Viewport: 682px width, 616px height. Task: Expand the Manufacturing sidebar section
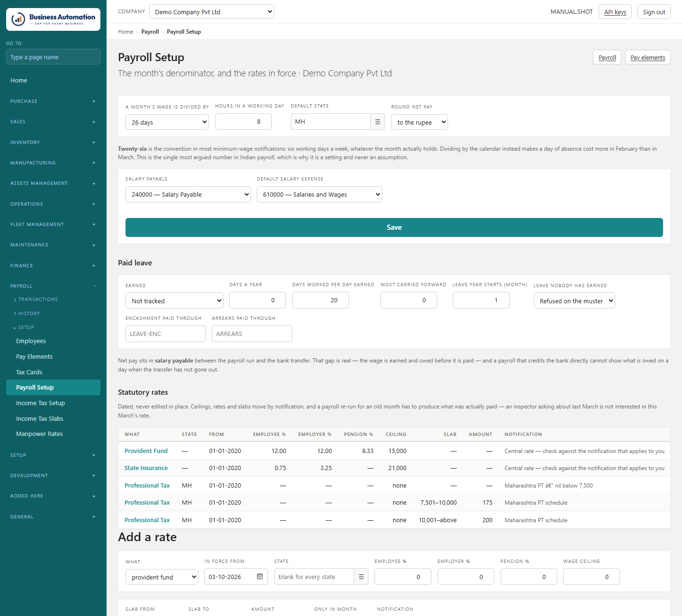click(x=53, y=163)
